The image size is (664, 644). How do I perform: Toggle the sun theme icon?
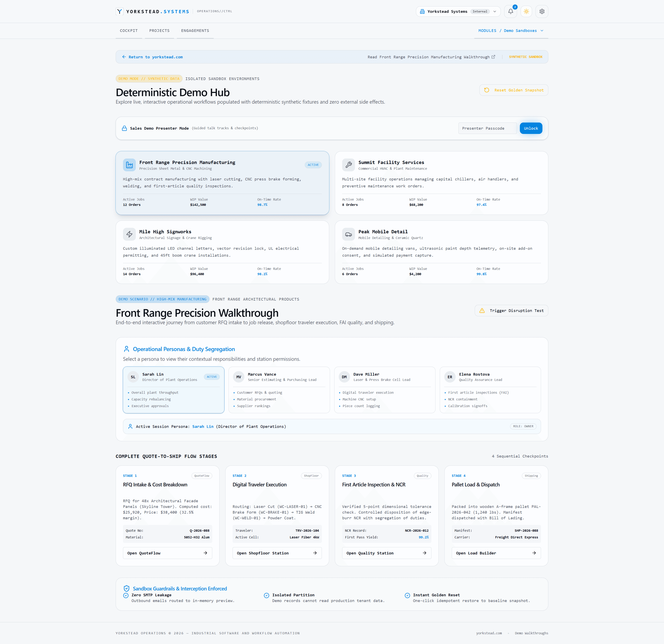click(x=526, y=12)
